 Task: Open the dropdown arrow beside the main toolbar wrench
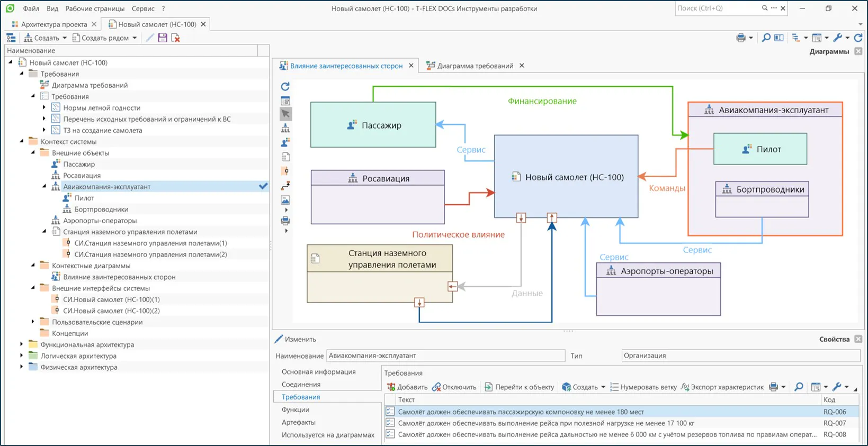pos(847,38)
